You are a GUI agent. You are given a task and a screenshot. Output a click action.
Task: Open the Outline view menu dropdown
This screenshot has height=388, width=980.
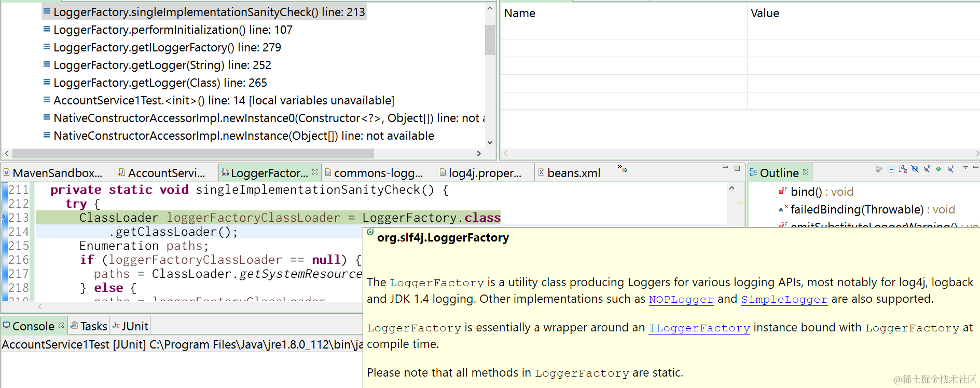click(x=965, y=168)
